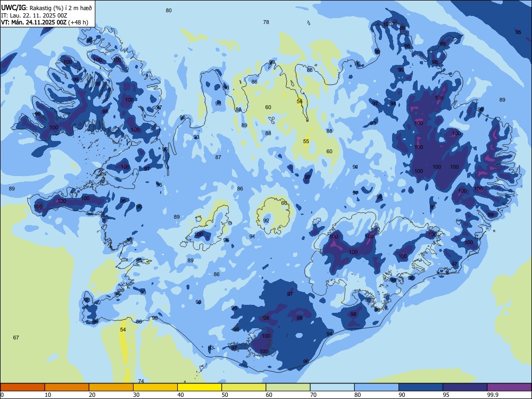Select the 'IT: Lau. 22. 11. 2025 00Z' line
The image size is (532, 399).
pos(34,15)
